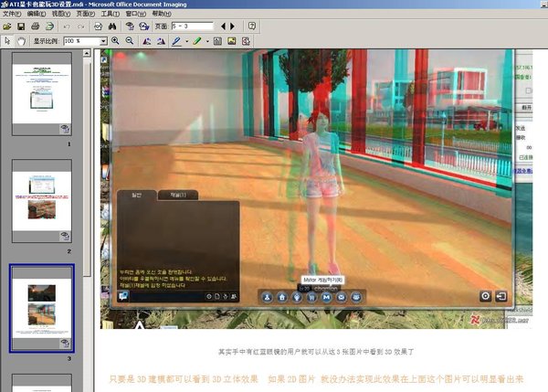Click the Insert text box icon
Viewport: 548px width, 392px height.
[217, 41]
